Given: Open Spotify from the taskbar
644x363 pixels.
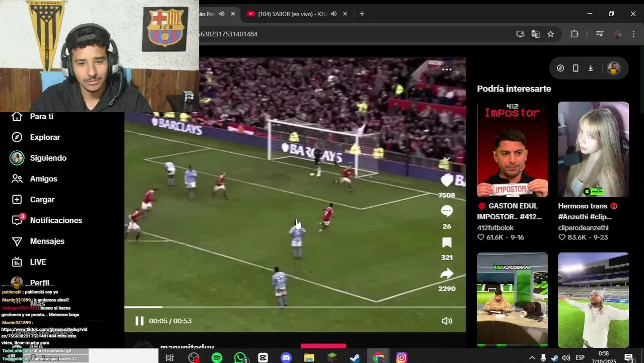Looking at the screenshot, I should (x=217, y=358).
